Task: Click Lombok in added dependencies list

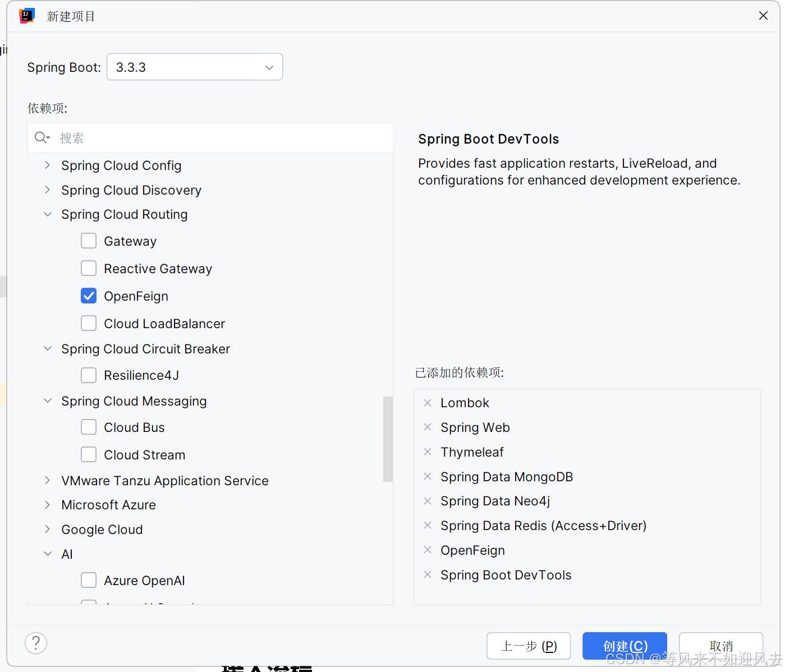Action: pyautogui.click(x=465, y=403)
